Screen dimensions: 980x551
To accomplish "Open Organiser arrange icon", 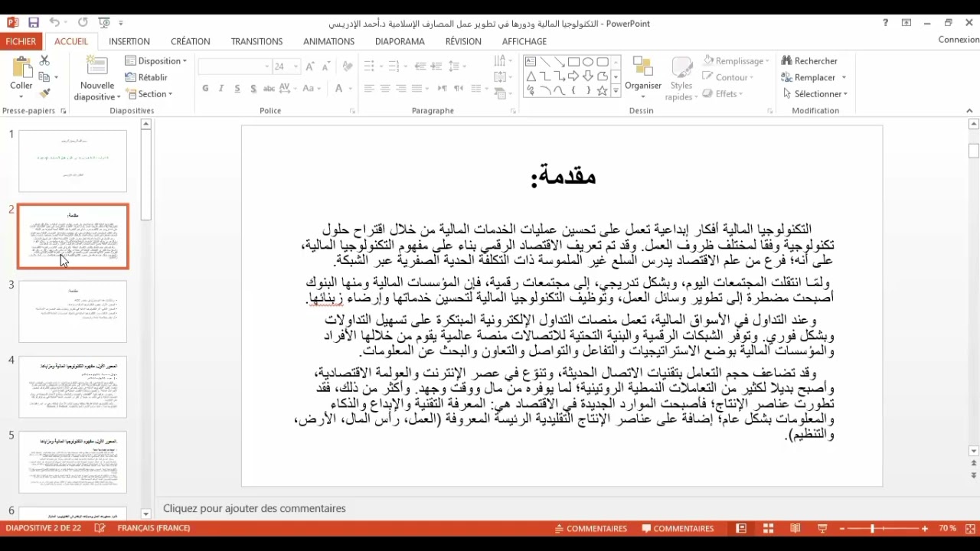I will coord(642,67).
